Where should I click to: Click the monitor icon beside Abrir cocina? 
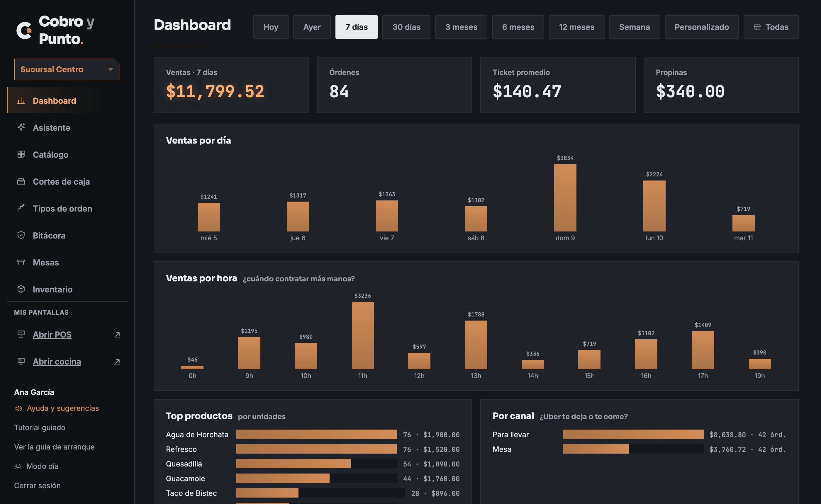(x=21, y=361)
